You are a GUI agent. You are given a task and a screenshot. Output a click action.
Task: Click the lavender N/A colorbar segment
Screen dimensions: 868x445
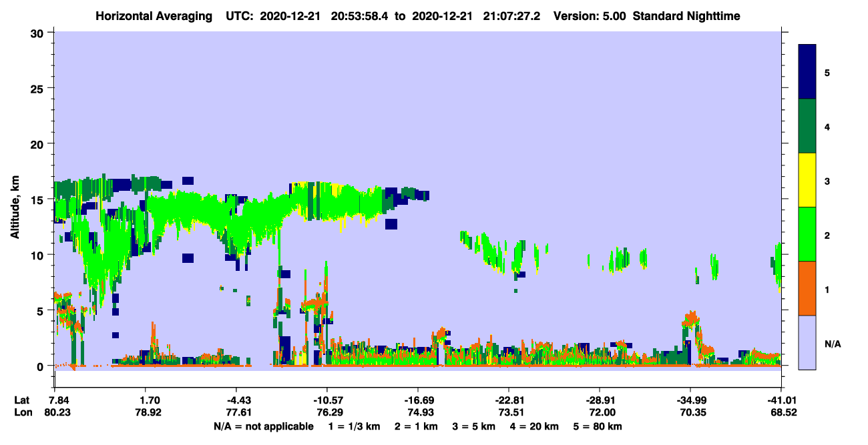point(807,342)
